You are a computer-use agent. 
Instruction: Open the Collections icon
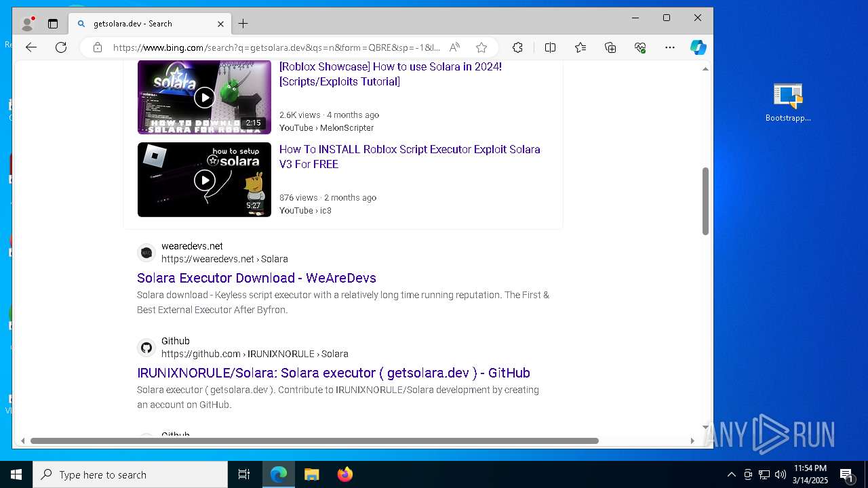click(610, 47)
